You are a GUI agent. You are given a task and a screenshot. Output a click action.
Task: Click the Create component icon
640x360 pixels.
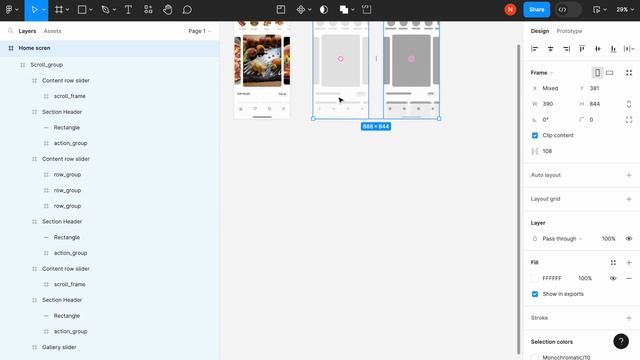tap(301, 10)
